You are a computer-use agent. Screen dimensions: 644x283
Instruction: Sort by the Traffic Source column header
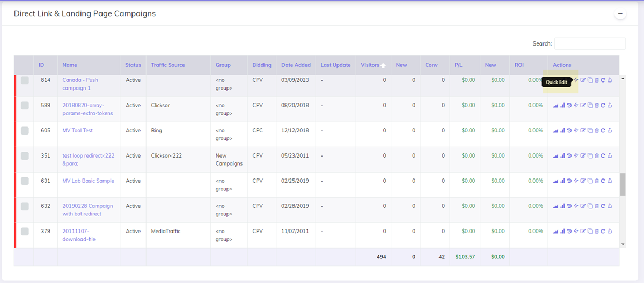pos(168,65)
